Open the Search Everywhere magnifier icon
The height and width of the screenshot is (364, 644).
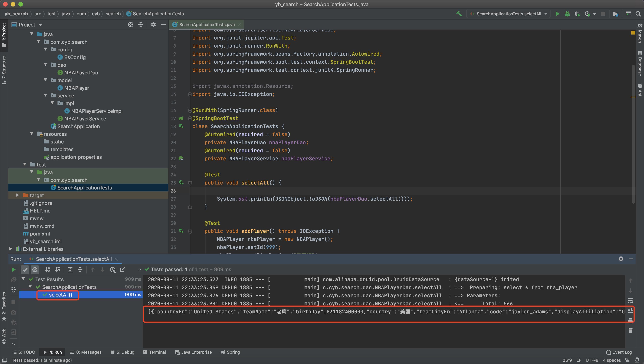638,14
